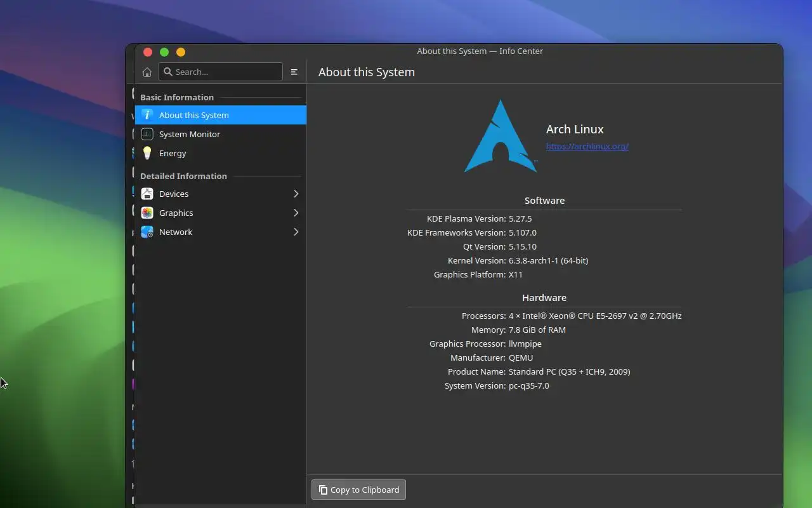Click the About this System page title
This screenshot has width=812, height=508.
pos(367,72)
